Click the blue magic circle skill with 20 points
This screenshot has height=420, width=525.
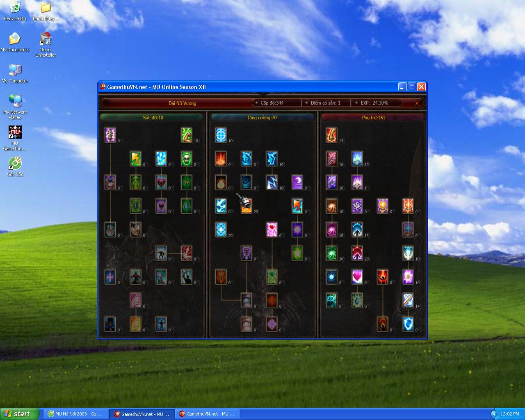[x=221, y=229]
